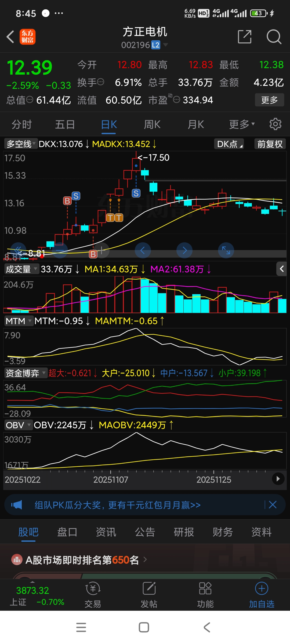Open the DK点 dropdown
The height and width of the screenshot is (644, 290).
click(229, 144)
